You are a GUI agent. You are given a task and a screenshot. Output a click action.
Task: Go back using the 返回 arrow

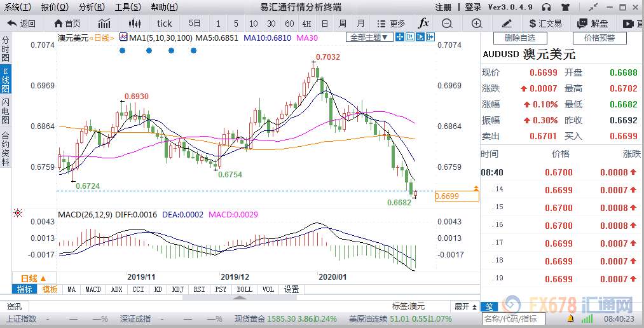[x=22, y=24]
